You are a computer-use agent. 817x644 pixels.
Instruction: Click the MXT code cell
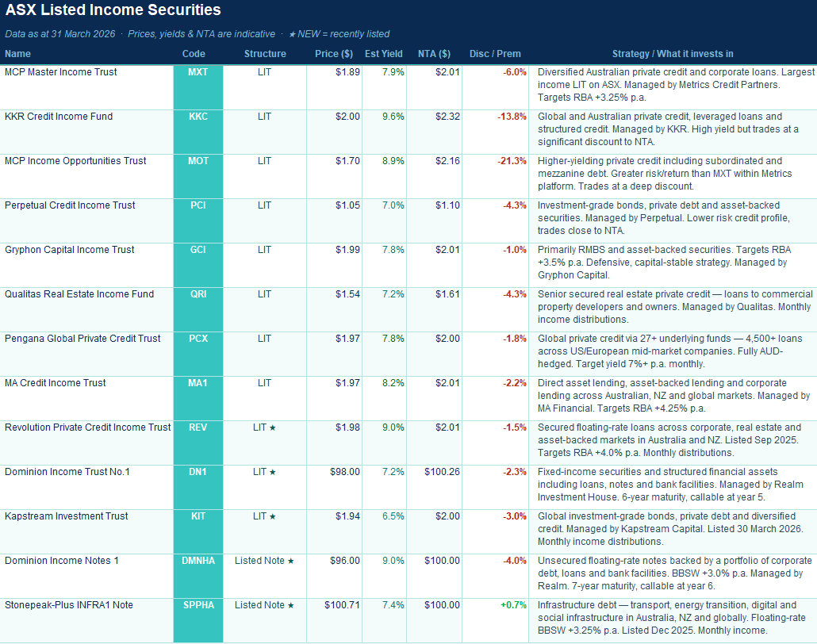198,72
